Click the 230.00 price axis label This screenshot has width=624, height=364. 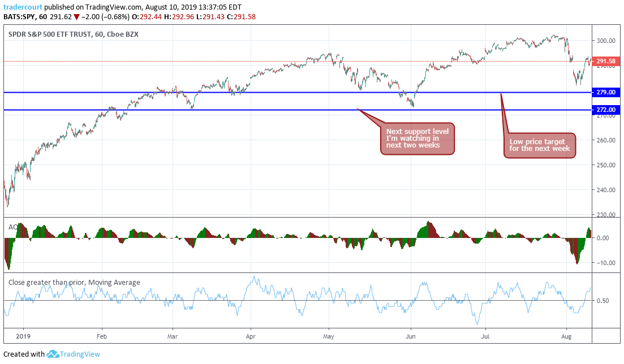(x=606, y=214)
